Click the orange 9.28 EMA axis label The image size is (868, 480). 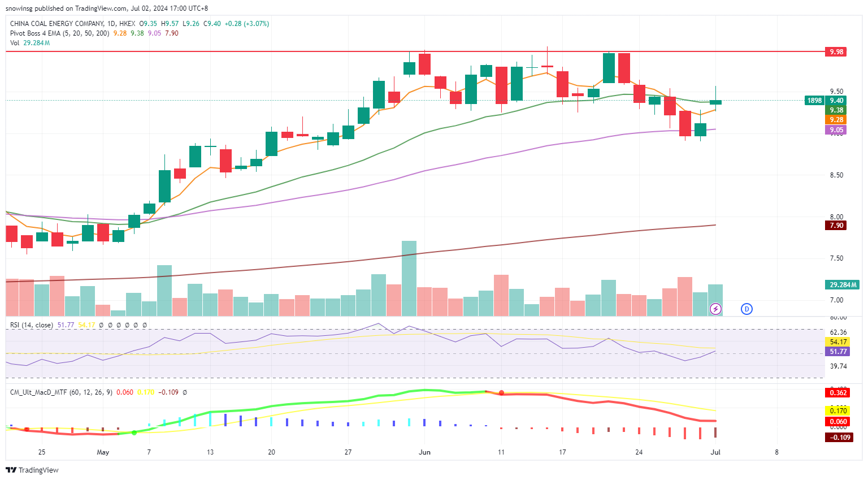(836, 120)
